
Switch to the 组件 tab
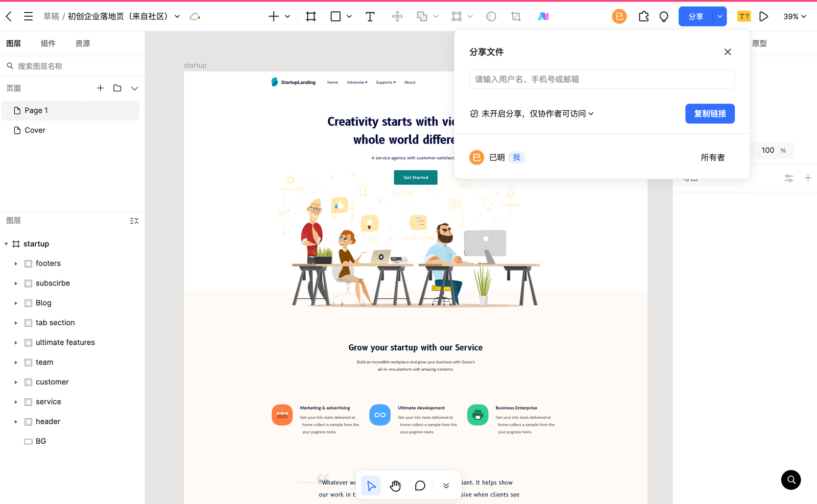point(48,43)
